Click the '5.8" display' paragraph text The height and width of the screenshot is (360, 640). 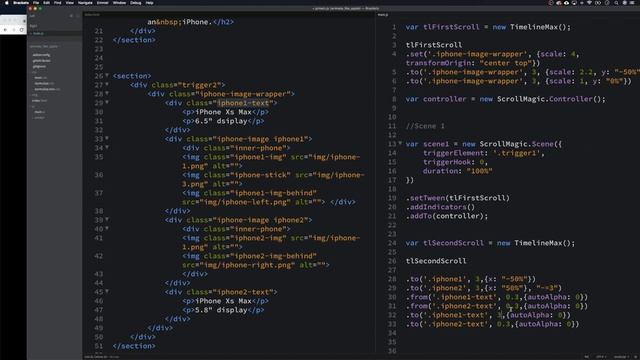221,310
